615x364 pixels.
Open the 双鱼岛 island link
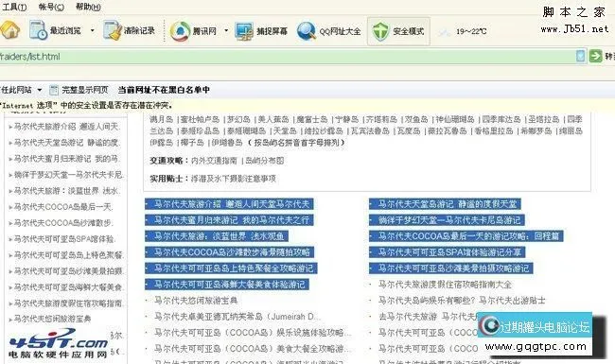pos(416,119)
